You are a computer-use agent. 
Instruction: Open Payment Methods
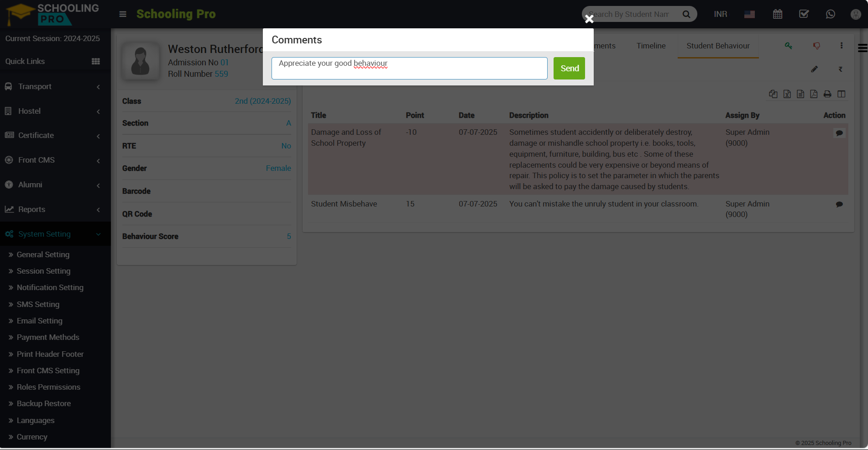point(48,337)
